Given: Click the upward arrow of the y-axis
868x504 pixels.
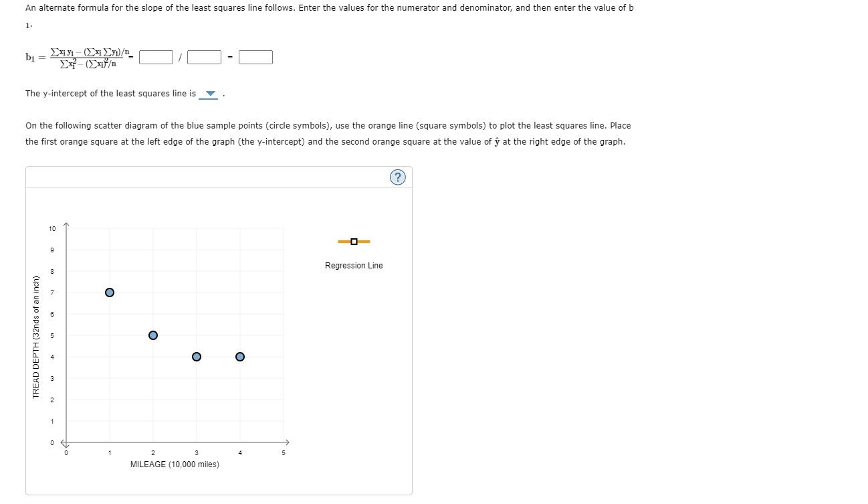Looking at the screenshot, I should 66,222.
